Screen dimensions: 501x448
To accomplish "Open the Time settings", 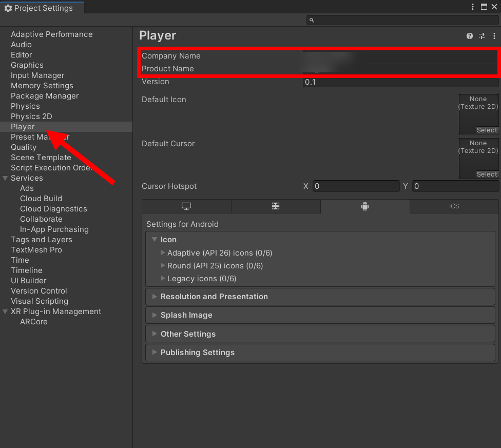I will click(20, 260).
